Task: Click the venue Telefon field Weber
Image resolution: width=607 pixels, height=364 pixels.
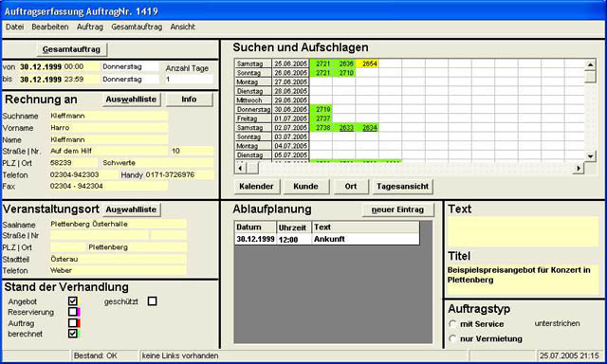Action: tap(119, 270)
